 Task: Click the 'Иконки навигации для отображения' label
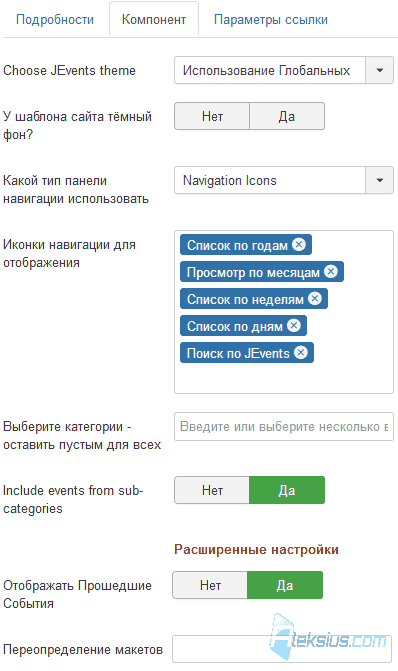pos(69,253)
